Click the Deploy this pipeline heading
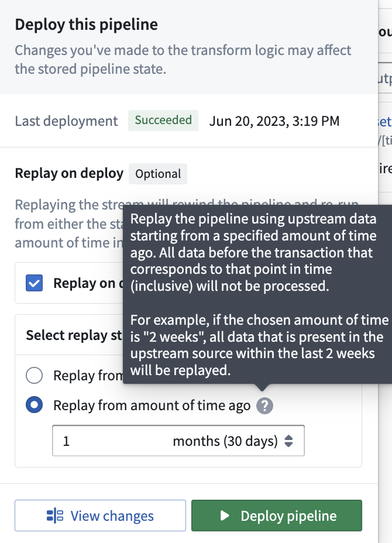The width and height of the screenshot is (392, 543). [86, 25]
